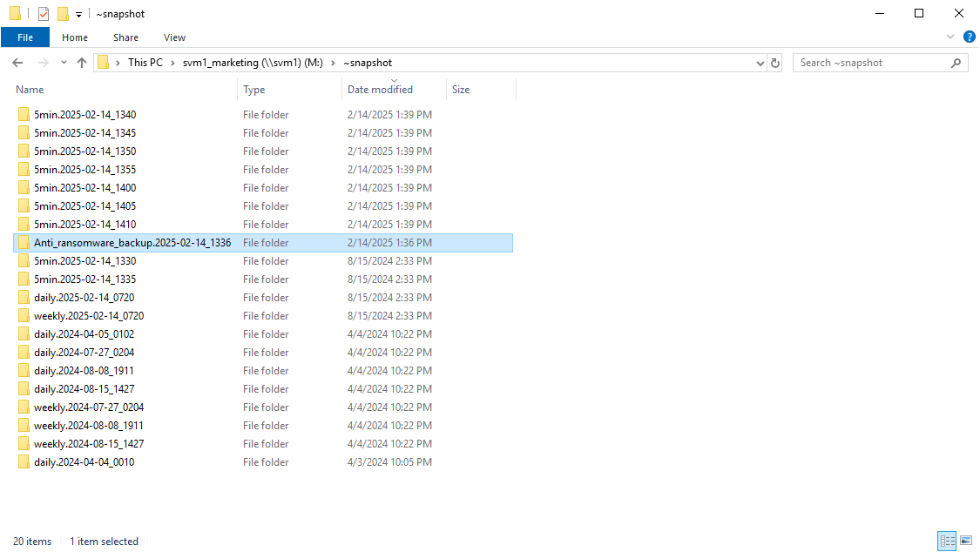Select folder 5min.2025-02-14_1350
The width and height of the screenshot is (980, 552).
pyautogui.click(x=85, y=151)
